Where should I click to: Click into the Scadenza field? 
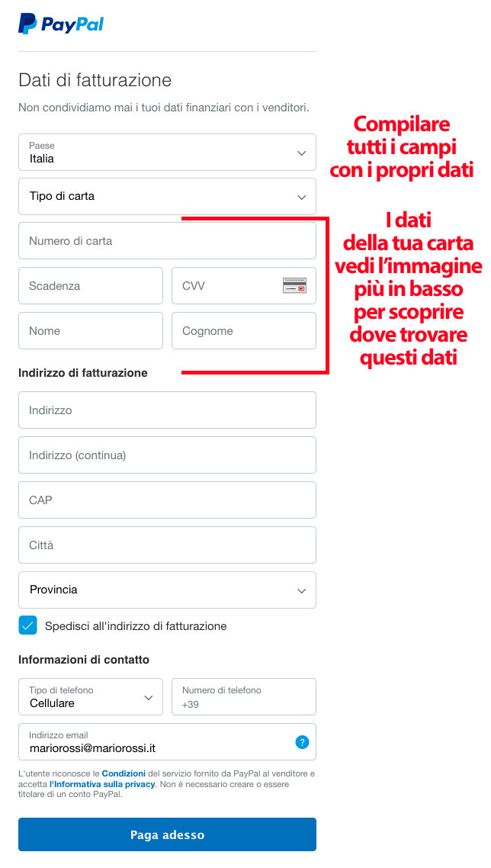(x=91, y=285)
